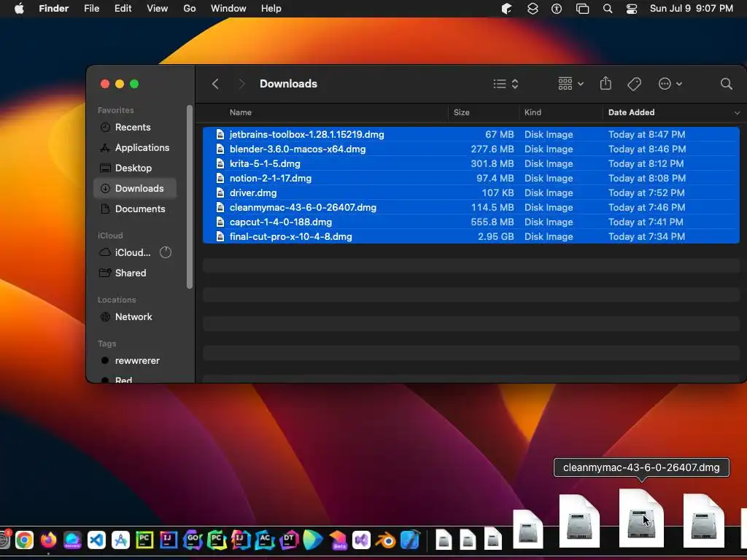Select Shared in the sidebar
The image size is (747, 560).
(x=135, y=273)
